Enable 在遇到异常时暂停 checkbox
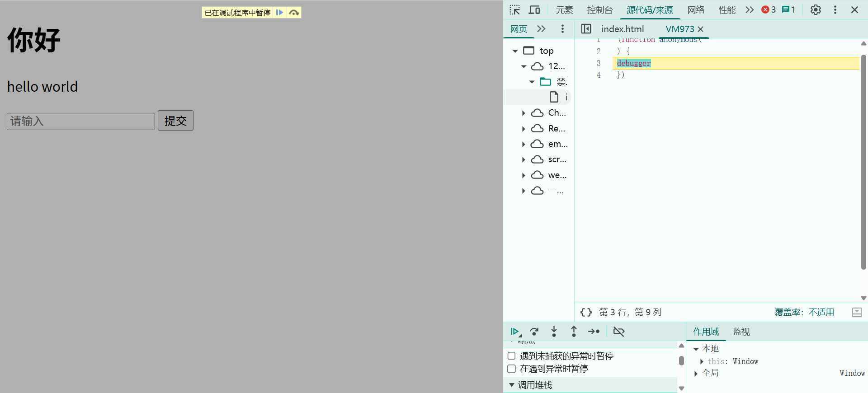 pos(511,369)
